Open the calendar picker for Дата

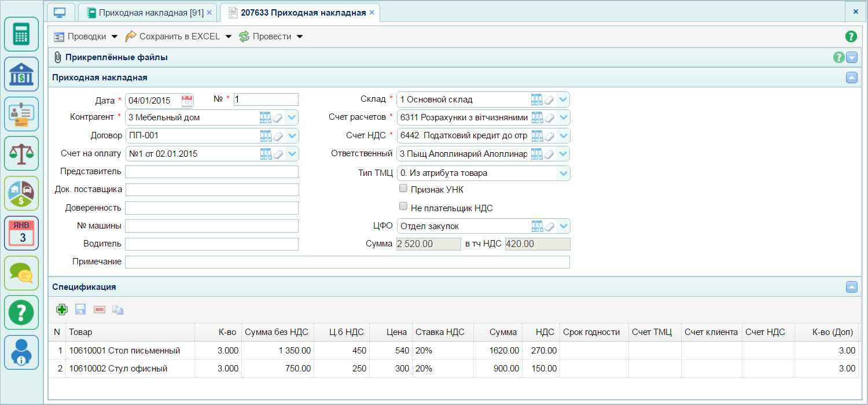tap(187, 100)
